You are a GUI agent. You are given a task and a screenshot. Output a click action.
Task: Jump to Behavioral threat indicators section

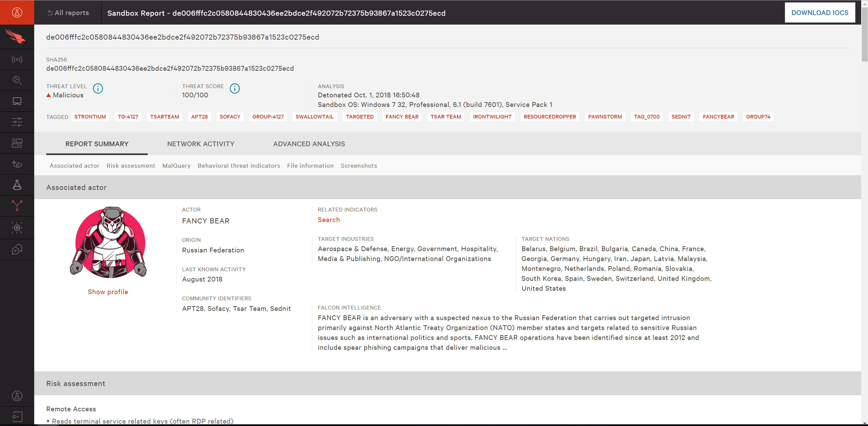click(x=239, y=166)
